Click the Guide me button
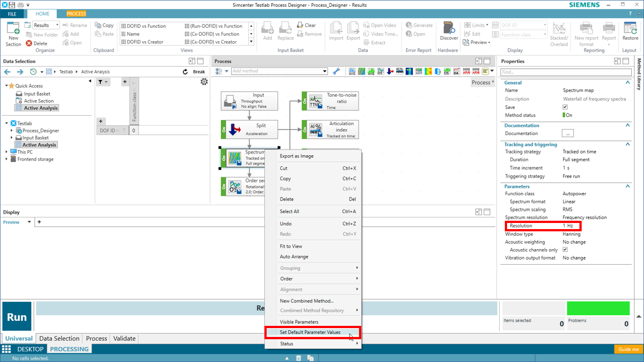This screenshot has width=644, height=362. pyautogui.click(x=628, y=349)
